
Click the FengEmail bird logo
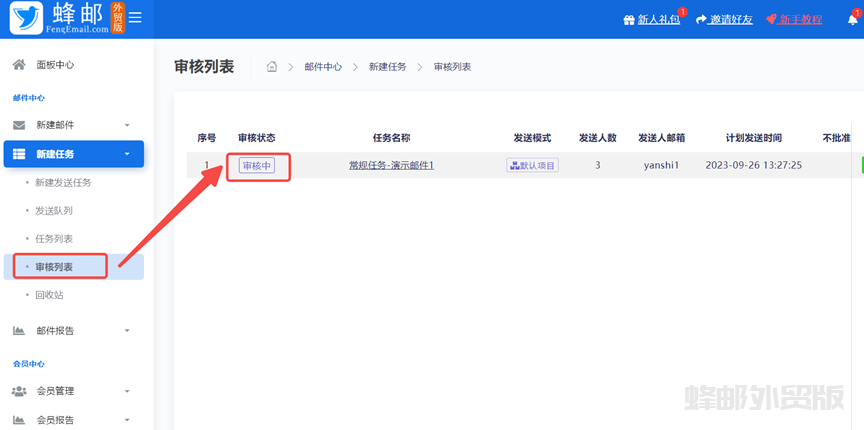[x=27, y=18]
